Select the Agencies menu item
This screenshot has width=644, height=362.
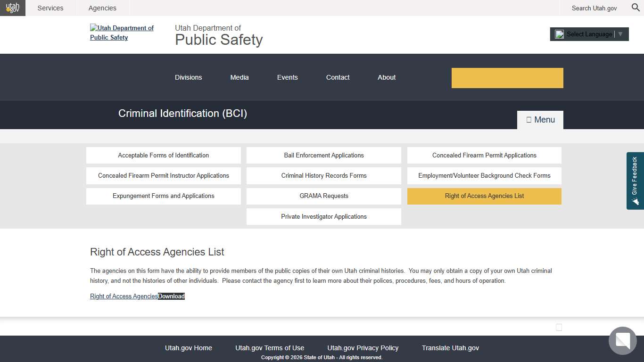pyautogui.click(x=102, y=8)
